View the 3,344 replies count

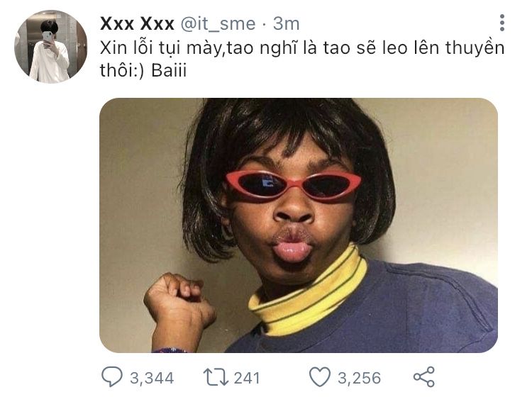152,378
